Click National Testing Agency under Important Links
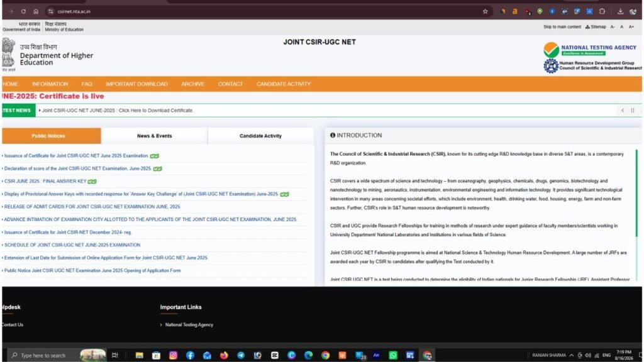The image size is (644, 362). click(189, 325)
